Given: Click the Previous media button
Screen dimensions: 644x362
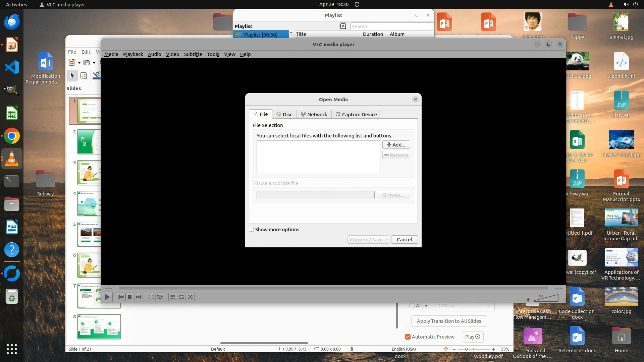Looking at the screenshot, I should click(121, 297).
